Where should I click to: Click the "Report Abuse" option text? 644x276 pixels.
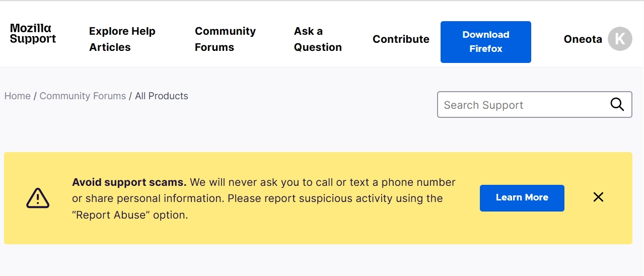[129, 215]
